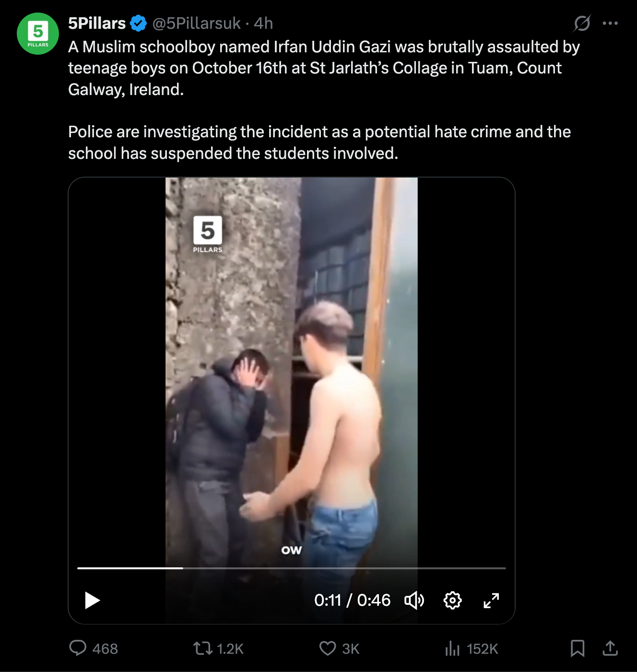
Task: Repost using the retweet icon
Action: click(203, 649)
